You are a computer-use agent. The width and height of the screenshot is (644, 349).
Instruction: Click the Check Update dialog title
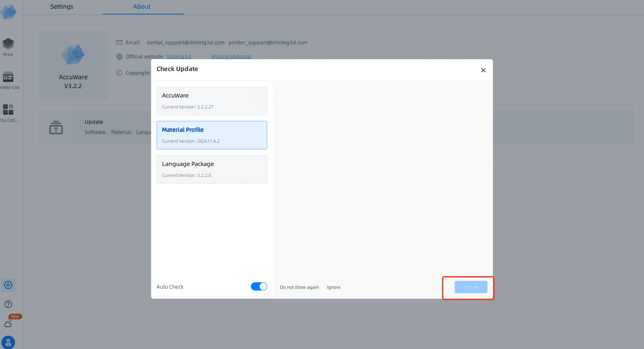click(x=177, y=69)
